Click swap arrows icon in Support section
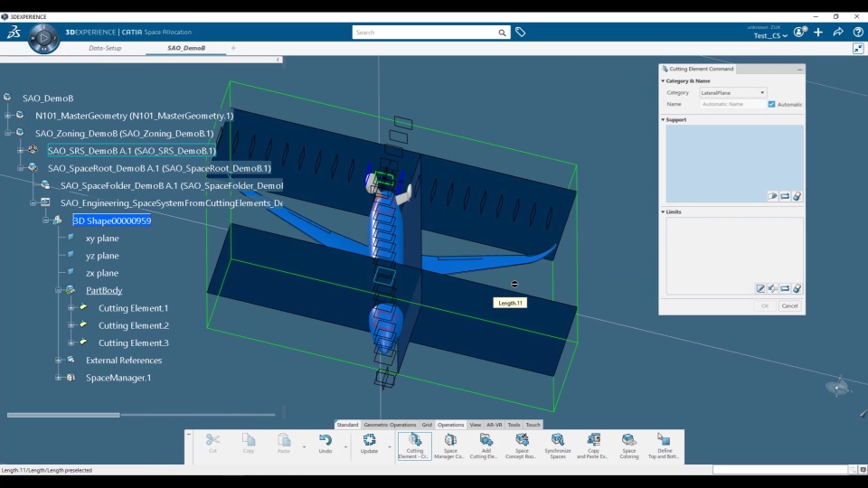This screenshot has height=488, width=868. [x=785, y=196]
